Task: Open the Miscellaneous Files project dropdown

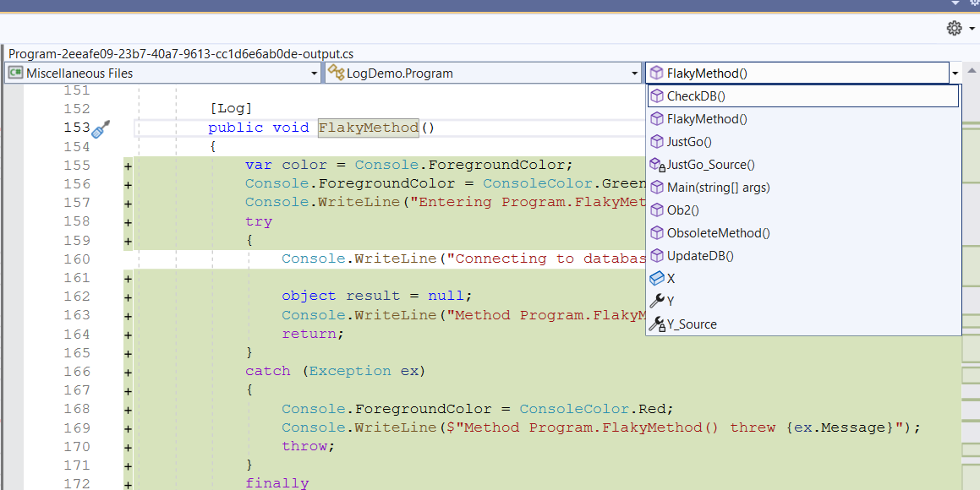Action: point(314,73)
